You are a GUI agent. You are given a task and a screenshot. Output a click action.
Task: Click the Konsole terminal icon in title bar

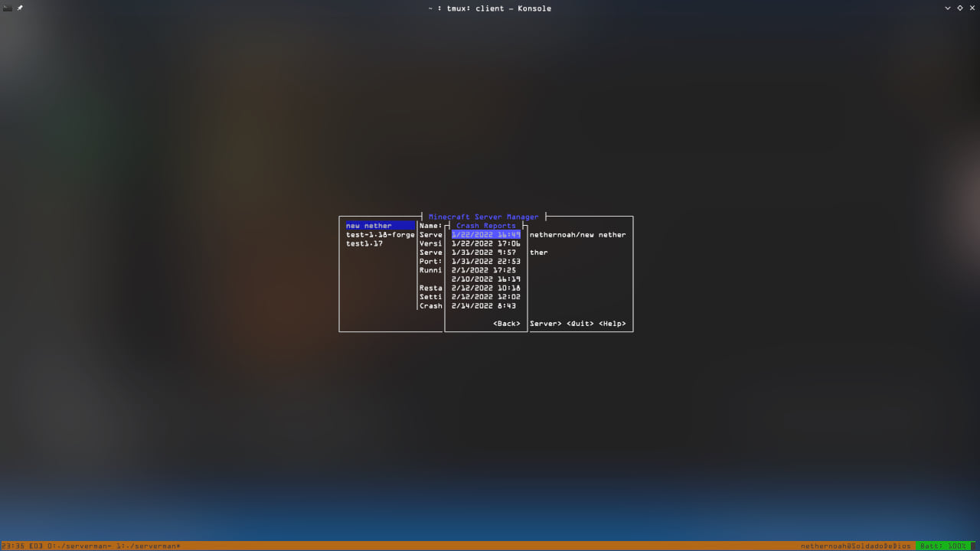tap(7, 8)
